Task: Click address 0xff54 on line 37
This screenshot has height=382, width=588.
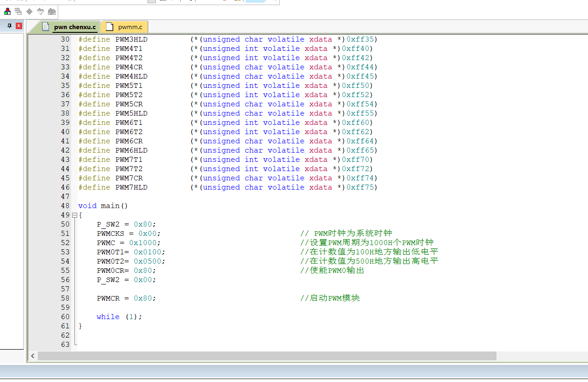Action: click(360, 104)
